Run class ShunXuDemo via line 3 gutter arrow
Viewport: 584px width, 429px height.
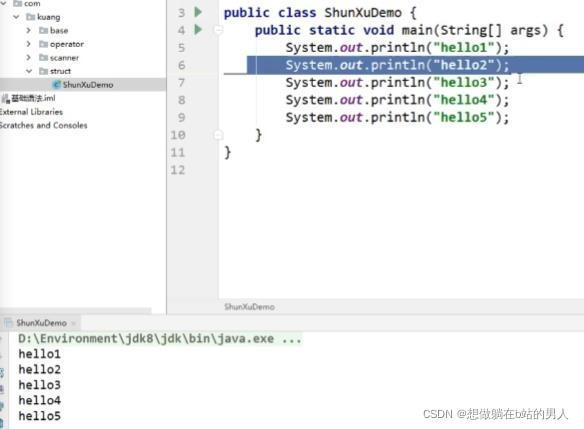[199, 12]
